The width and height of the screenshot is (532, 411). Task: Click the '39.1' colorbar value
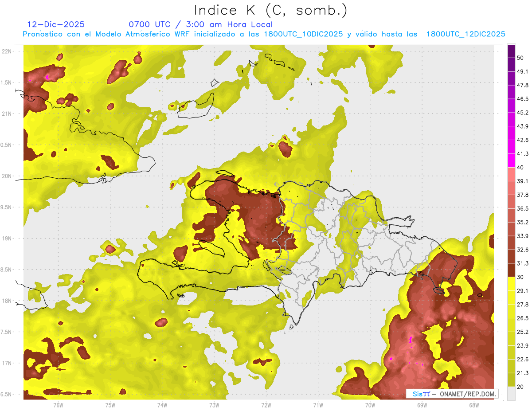click(523, 181)
